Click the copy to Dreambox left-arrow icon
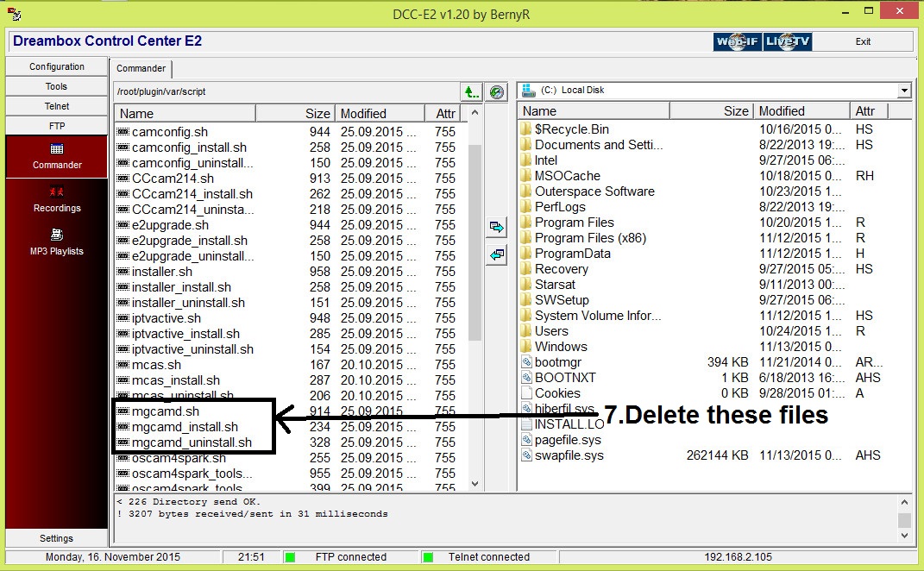The height and width of the screenshot is (571, 924). pos(496,255)
